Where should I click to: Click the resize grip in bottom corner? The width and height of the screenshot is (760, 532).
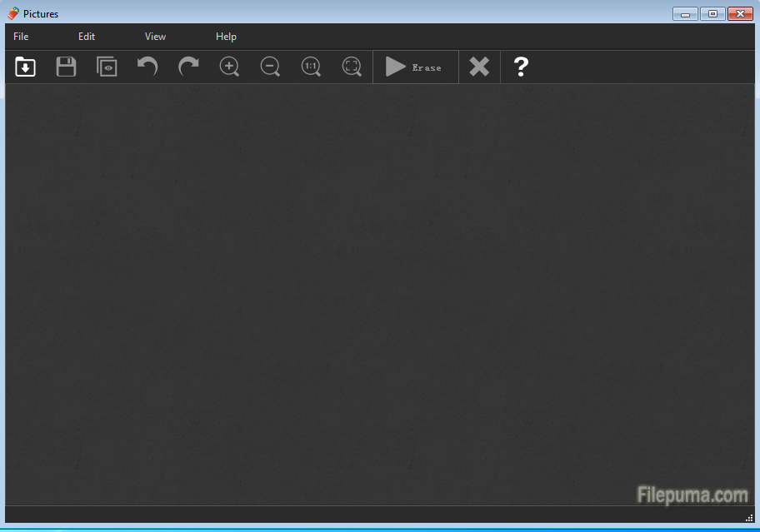[749, 517]
